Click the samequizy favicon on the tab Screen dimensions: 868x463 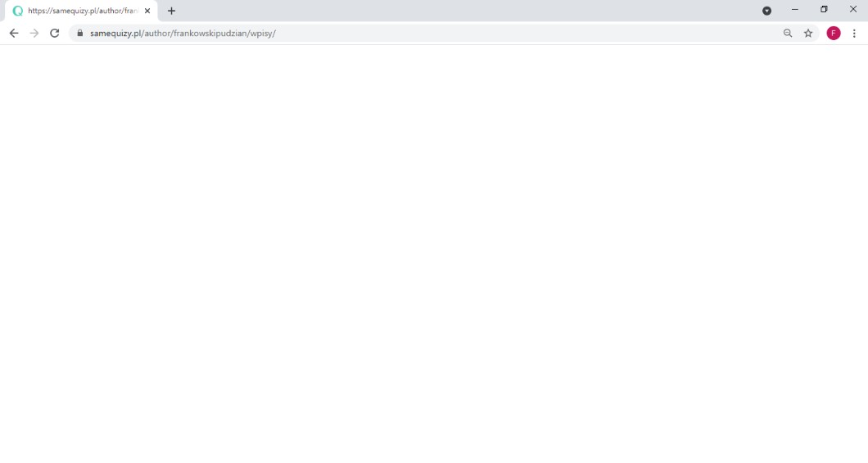[18, 11]
